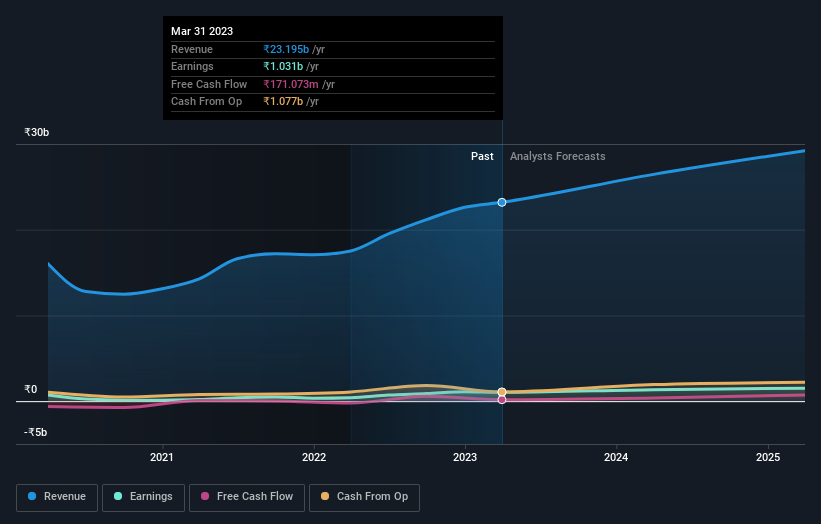Click the Past section label
The height and width of the screenshot is (524, 821).
(482, 156)
